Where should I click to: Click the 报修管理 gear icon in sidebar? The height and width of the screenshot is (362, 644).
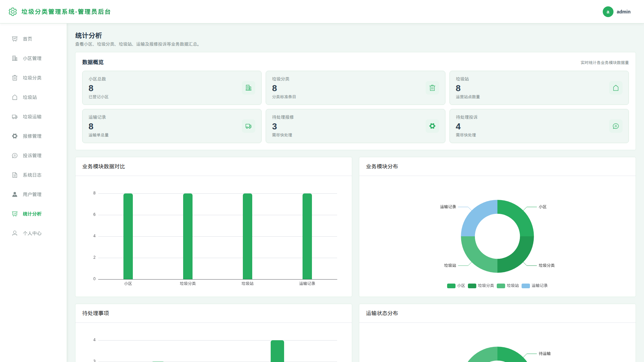point(15,136)
